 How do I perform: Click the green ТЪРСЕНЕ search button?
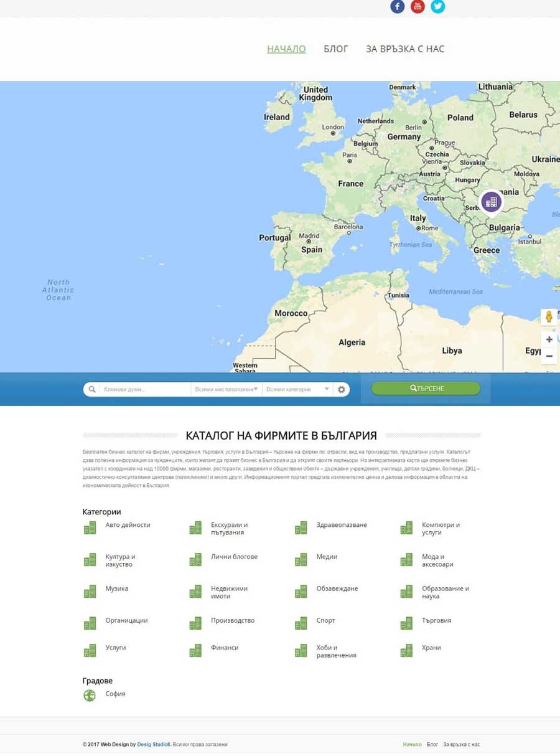pos(426,389)
